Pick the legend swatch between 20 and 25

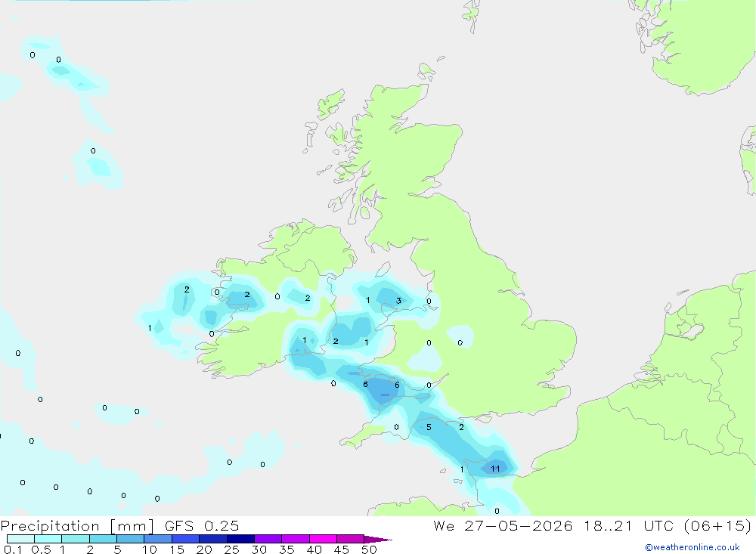tap(212, 539)
